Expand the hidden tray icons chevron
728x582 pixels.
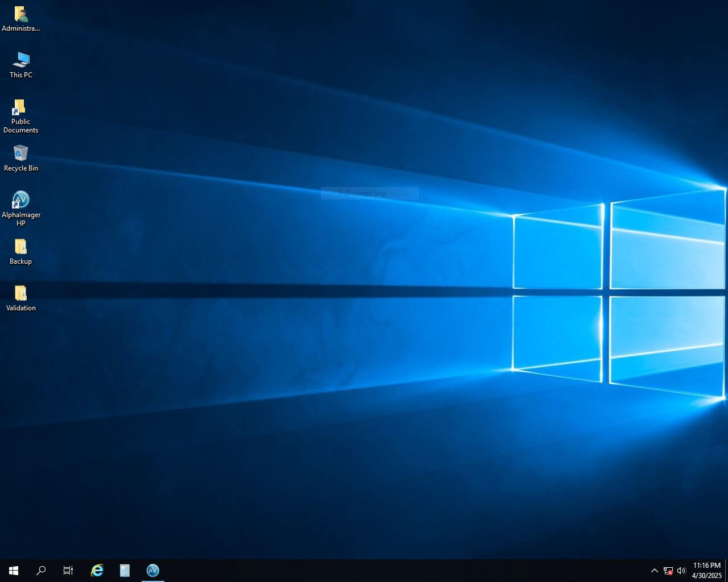[x=654, y=571]
